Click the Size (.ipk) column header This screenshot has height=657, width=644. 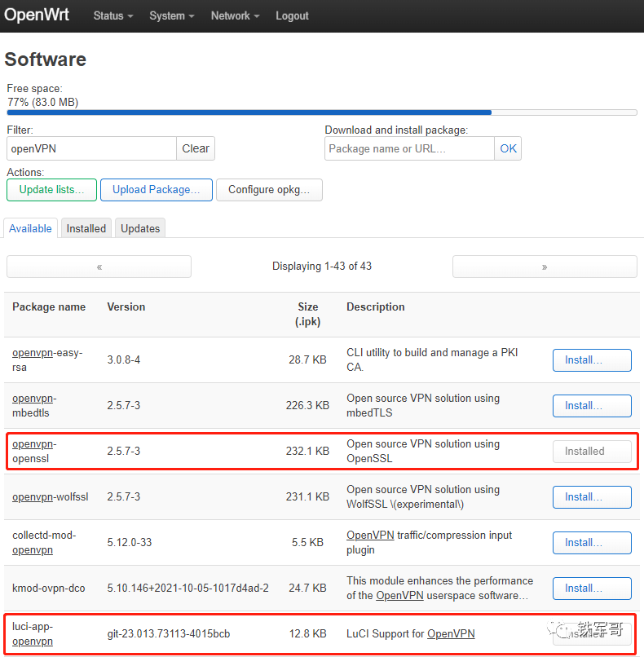(307, 315)
